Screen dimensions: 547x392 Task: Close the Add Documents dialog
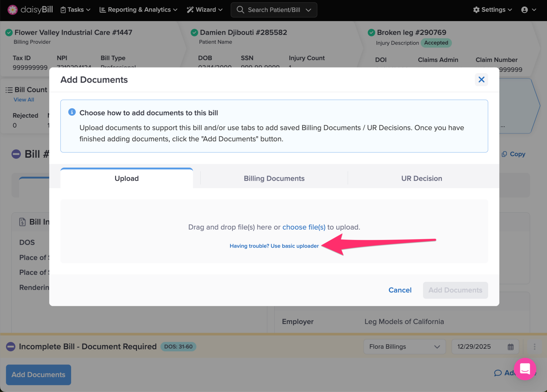tap(481, 80)
